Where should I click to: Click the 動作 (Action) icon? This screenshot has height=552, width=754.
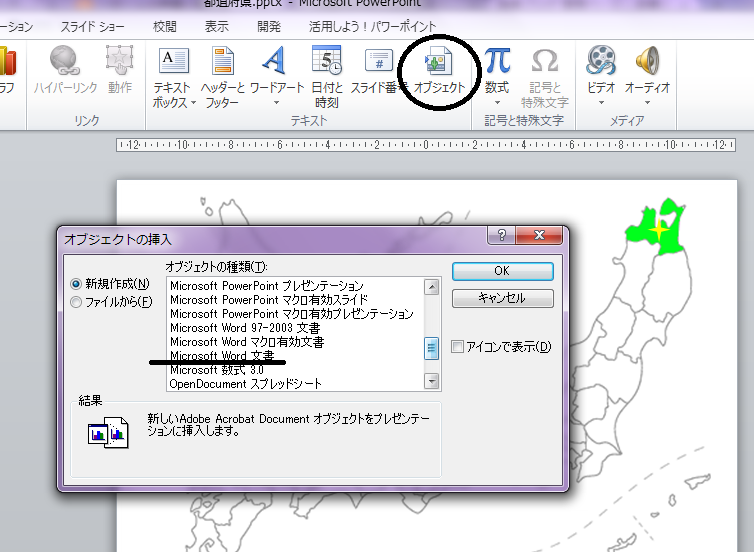(x=119, y=61)
